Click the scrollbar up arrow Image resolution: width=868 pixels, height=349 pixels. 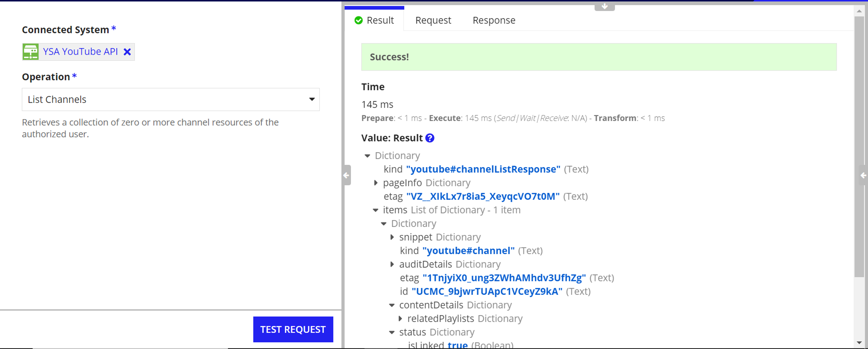(x=859, y=11)
